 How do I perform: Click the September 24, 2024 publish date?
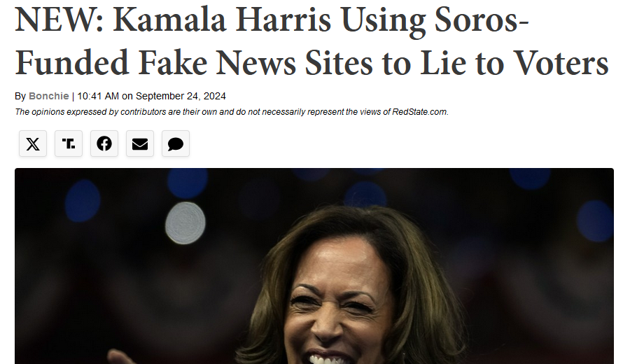pyautogui.click(x=181, y=96)
